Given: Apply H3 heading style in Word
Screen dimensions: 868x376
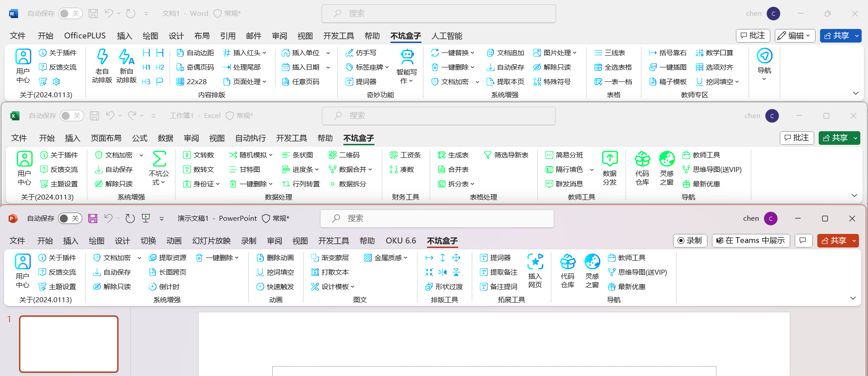Looking at the screenshot, I should coord(146,81).
